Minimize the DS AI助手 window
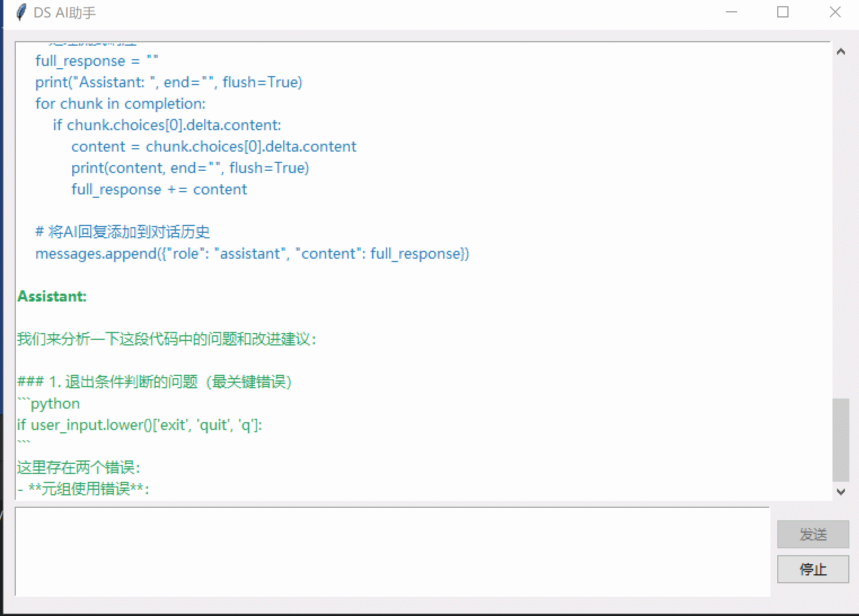This screenshot has height=616, width=859. 732,12
